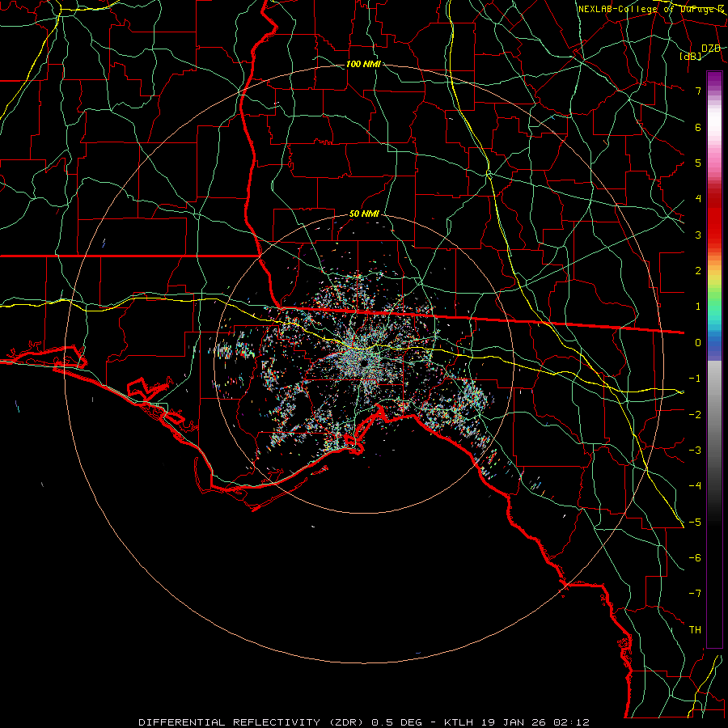The height and width of the screenshot is (728, 728).
Task: Click the "TH" threshold label on scale
Action: (695, 629)
